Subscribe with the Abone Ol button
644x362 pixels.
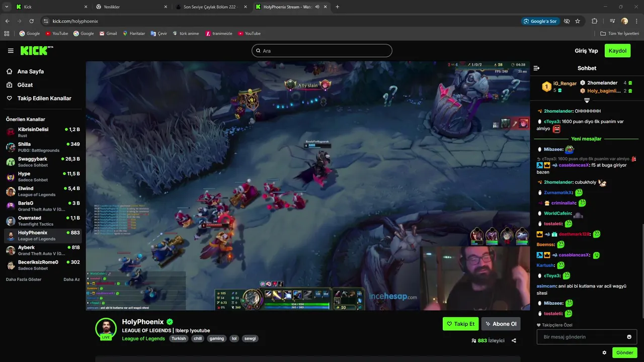pos(501,324)
